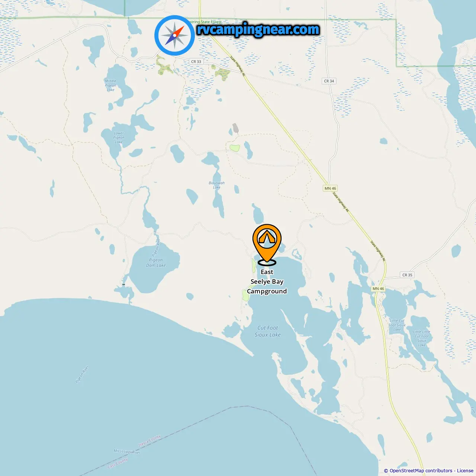The image size is (476, 476).
Task: Click the Mississippi River label
Action: (127, 452)
